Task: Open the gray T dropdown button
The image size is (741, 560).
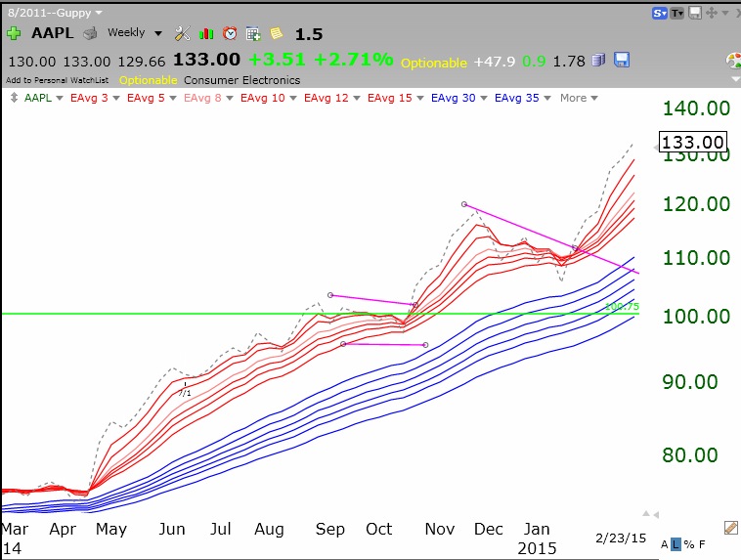Action: point(677,14)
